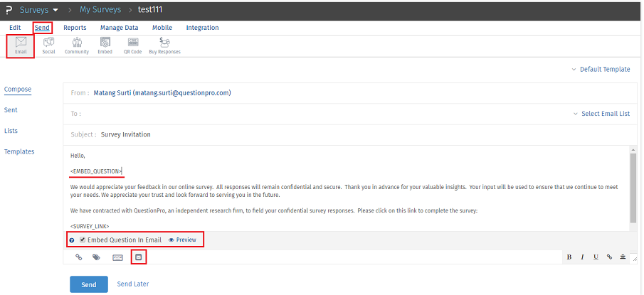Screen dimensions: 644x295
Task: Preview the embedded question email
Action: click(x=182, y=240)
